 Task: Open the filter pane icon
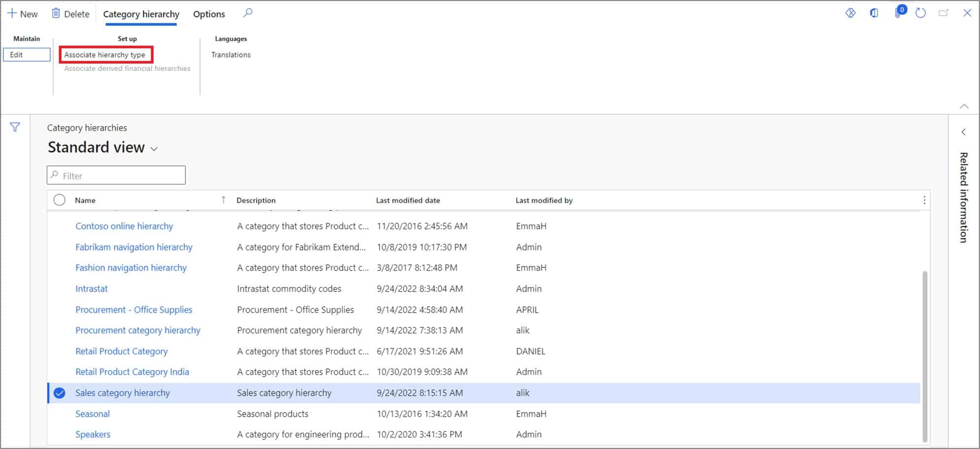[15, 127]
